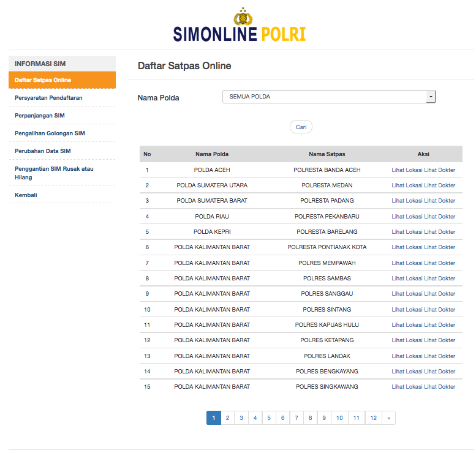Select pagination page 1
The width and height of the screenshot is (476, 453).
click(214, 418)
